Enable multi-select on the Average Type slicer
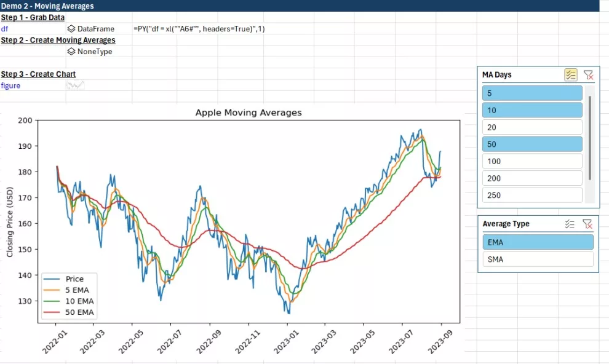609x364 pixels. 569,223
